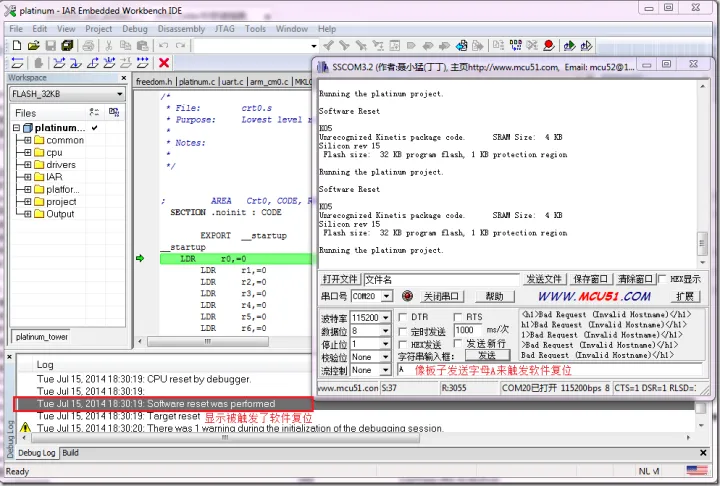Click the Step Into debug icon
Viewport: 720px width, 486px height.
pos(76,62)
